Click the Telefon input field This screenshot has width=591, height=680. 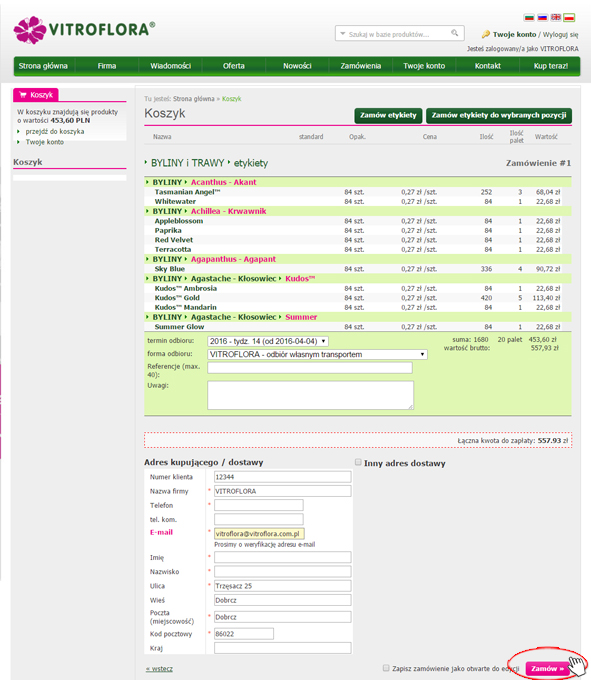point(259,505)
